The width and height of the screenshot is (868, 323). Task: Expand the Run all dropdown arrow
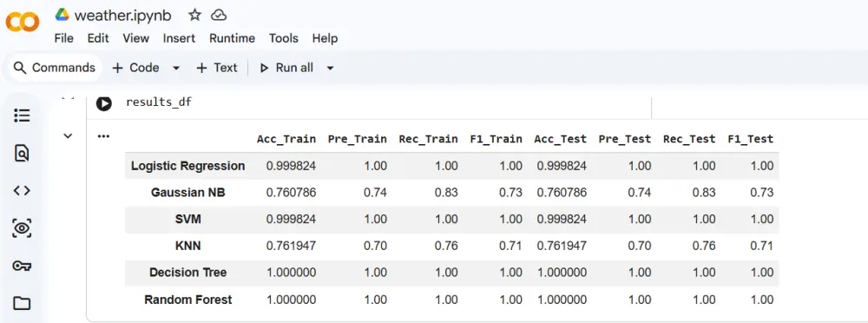(x=330, y=68)
